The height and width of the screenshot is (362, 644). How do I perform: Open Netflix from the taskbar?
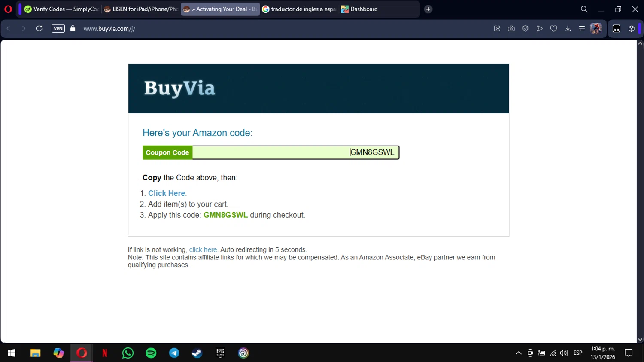pyautogui.click(x=105, y=353)
